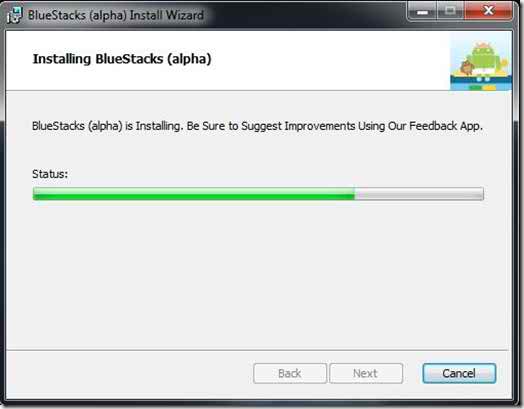The height and width of the screenshot is (409, 524).
Task: Minimize the Install Wizard window
Action: tap(422, 12)
